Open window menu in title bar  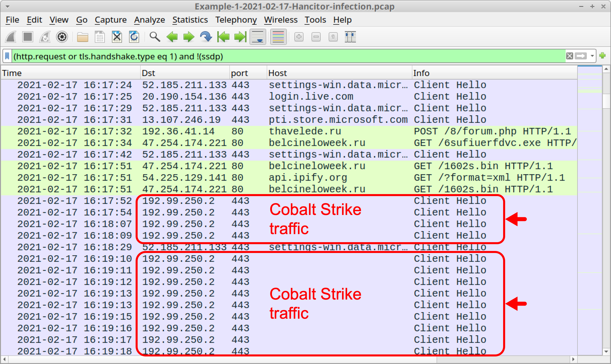(x=8, y=7)
